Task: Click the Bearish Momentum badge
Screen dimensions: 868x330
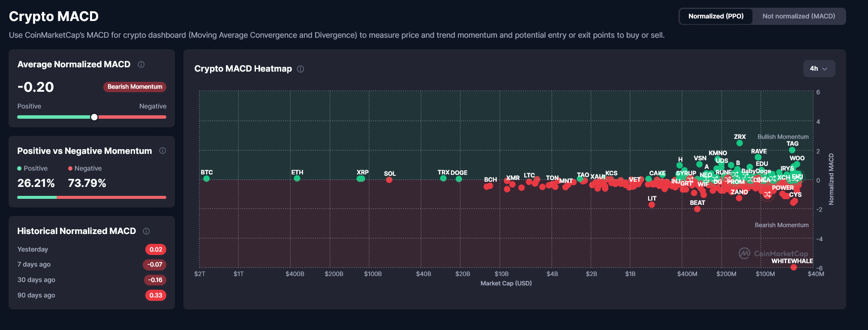Action: click(x=135, y=87)
